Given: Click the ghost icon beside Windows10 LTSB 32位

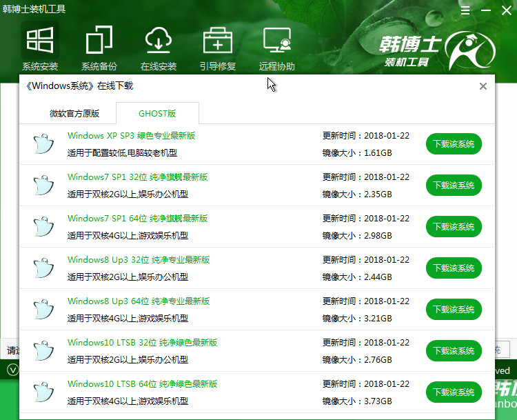Looking at the screenshot, I should 43,351.
